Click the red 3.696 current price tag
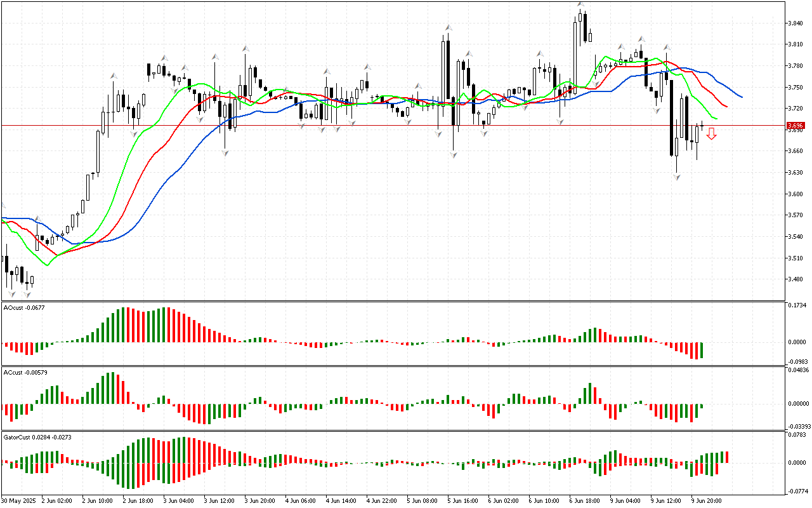The image size is (812, 508). pos(795,126)
